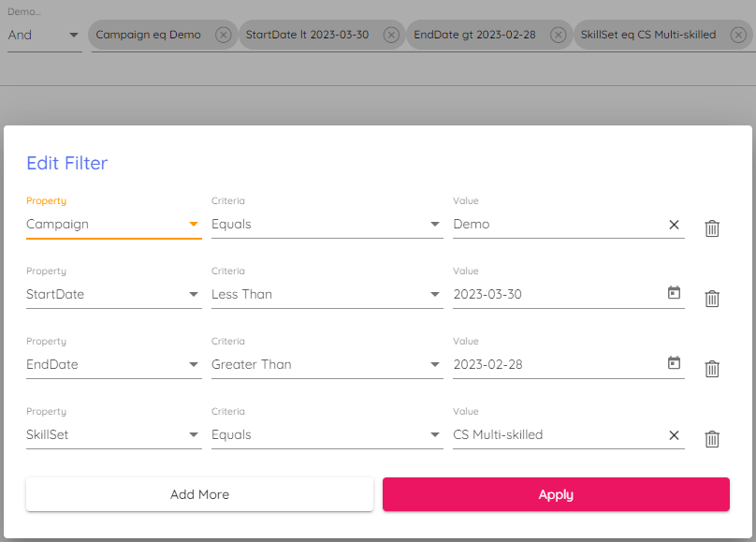Open the Greater Than criteria dropdown
The width and height of the screenshot is (756, 542).
327,364
